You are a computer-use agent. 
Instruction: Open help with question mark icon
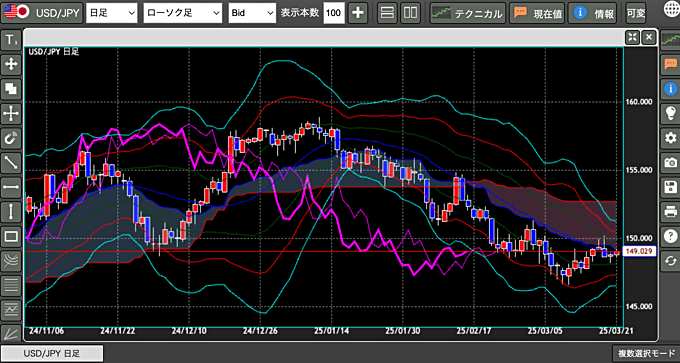tap(670, 237)
